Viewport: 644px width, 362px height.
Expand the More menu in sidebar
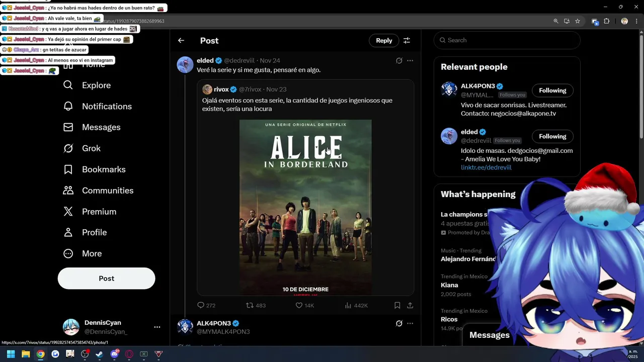click(x=82, y=253)
